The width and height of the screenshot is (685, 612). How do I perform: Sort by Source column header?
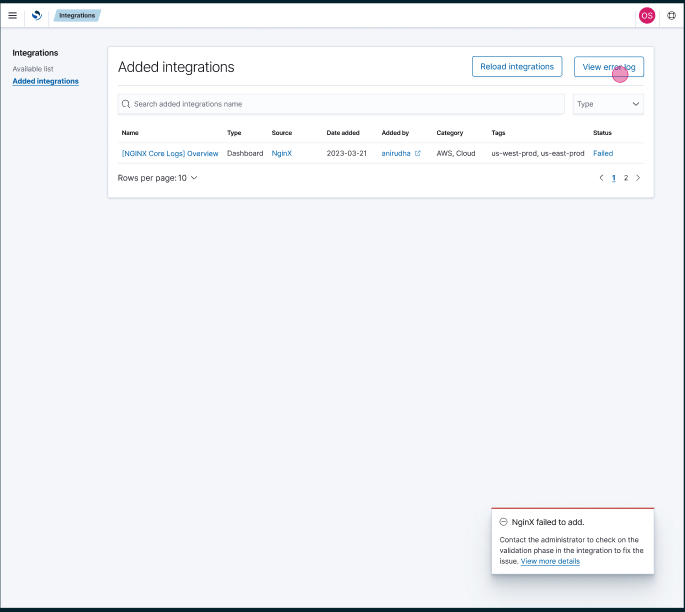(x=282, y=133)
